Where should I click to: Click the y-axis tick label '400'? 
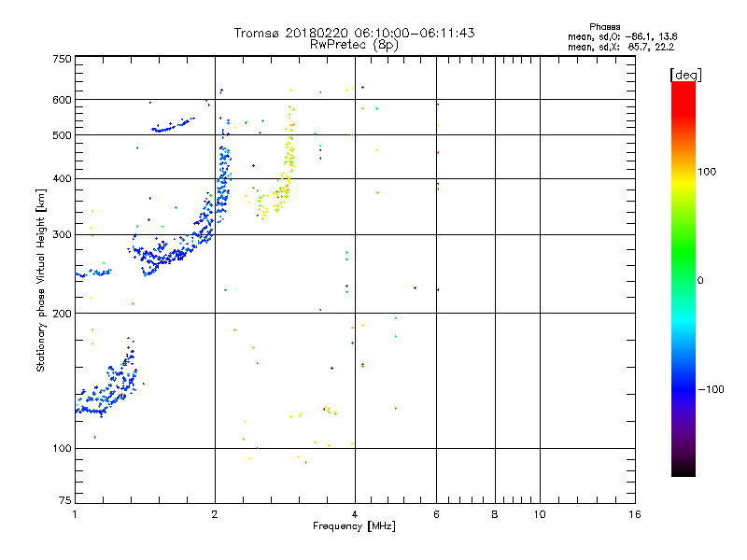point(63,178)
